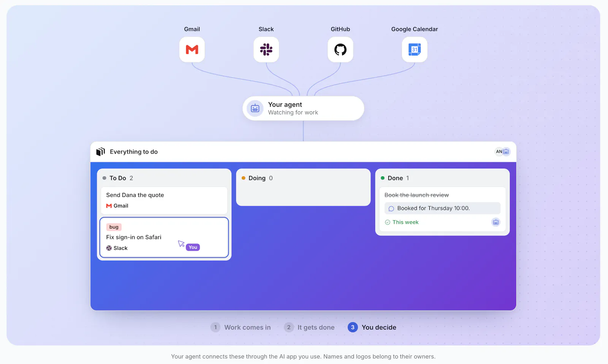Click the Booked for Thursday 10:00. note
The height and width of the screenshot is (364, 608).
(442, 208)
